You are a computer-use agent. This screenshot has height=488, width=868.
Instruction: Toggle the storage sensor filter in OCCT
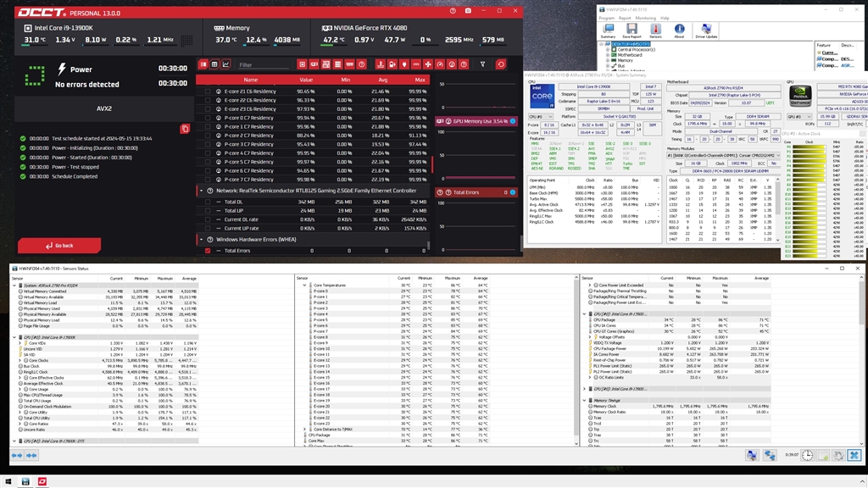pos(337,64)
